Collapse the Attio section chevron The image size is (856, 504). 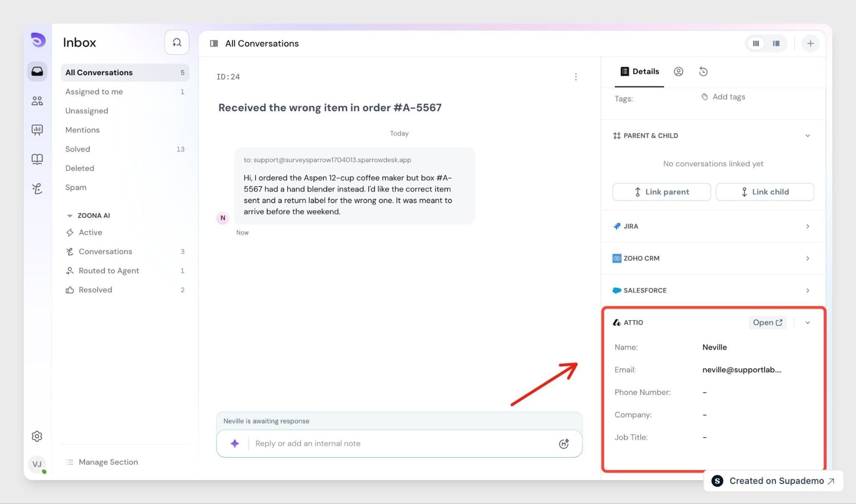pyautogui.click(x=808, y=323)
